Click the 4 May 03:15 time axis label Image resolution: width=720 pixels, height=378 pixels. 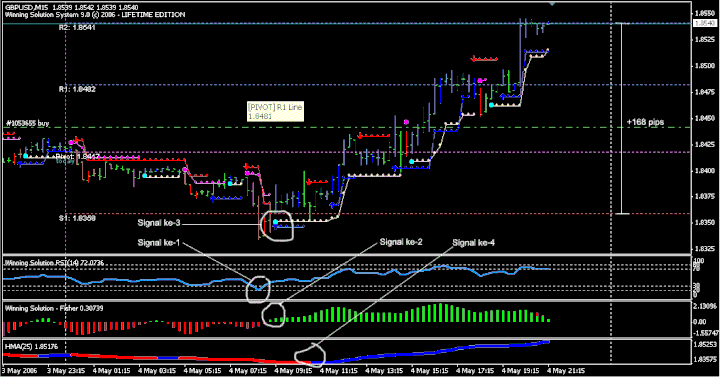pos(157,371)
